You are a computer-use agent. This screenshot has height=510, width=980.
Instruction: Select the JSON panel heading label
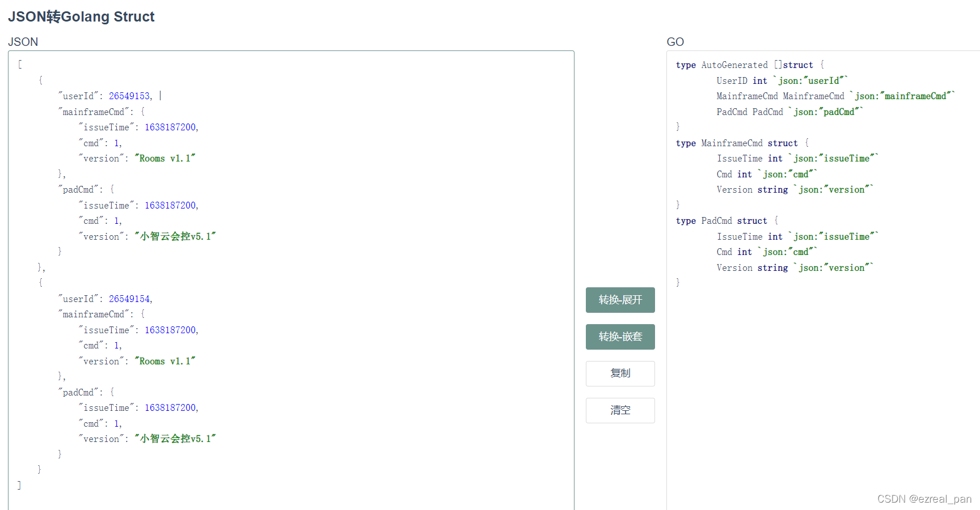(x=23, y=42)
